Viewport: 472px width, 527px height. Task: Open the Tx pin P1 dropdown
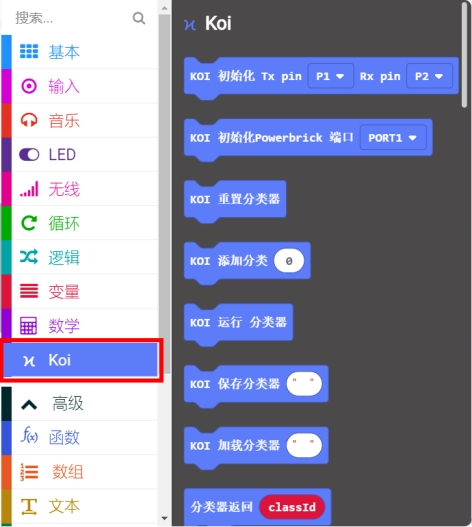330,76
